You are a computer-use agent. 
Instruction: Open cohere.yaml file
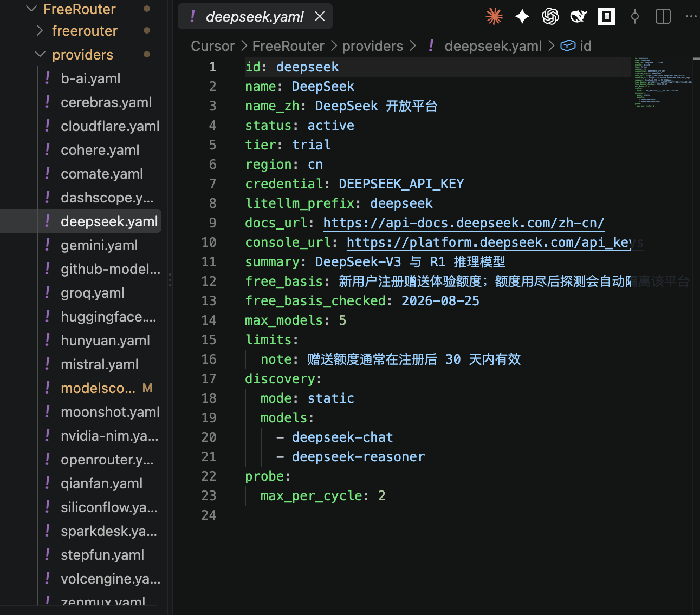(x=100, y=150)
